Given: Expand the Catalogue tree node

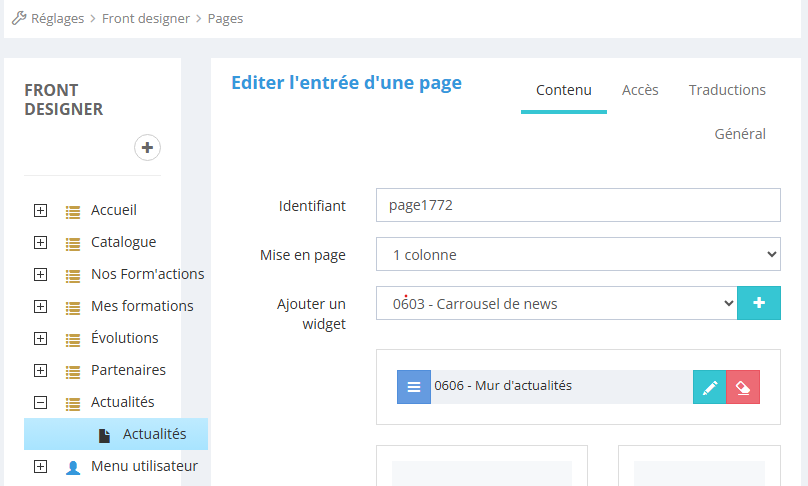Looking at the screenshot, I should (x=40, y=242).
